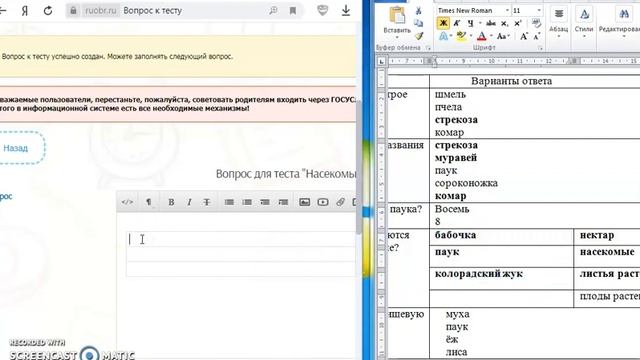Insert link with chain icon in editor
Image resolution: width=640 pixels, height=360 pixels.
[340, 202]
